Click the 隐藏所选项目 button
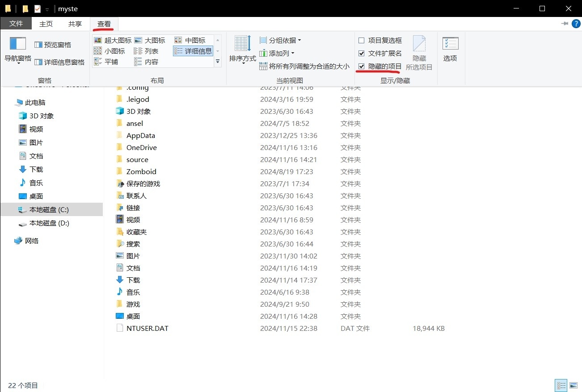Viewport: 582px width, 392px height. [419, 54]
